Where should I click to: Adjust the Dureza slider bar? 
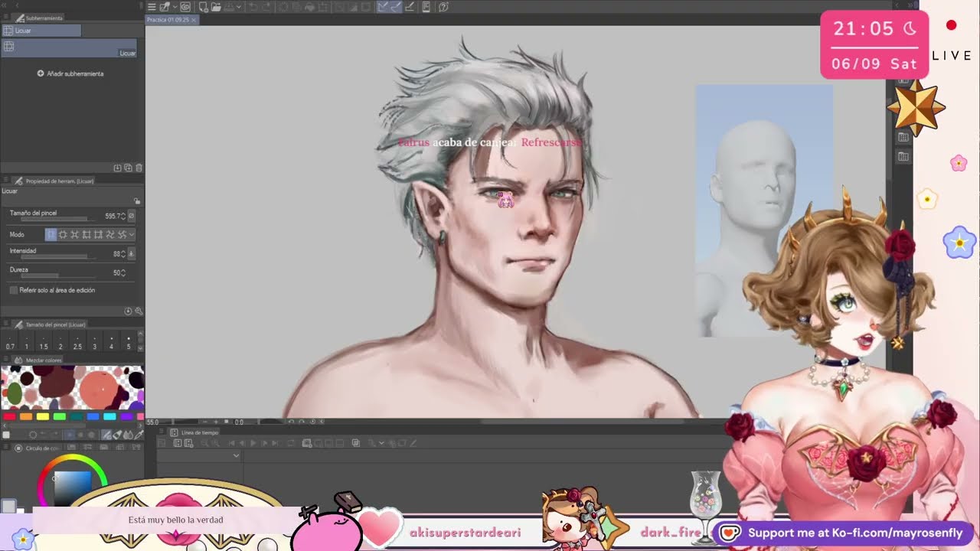point(58,275)
